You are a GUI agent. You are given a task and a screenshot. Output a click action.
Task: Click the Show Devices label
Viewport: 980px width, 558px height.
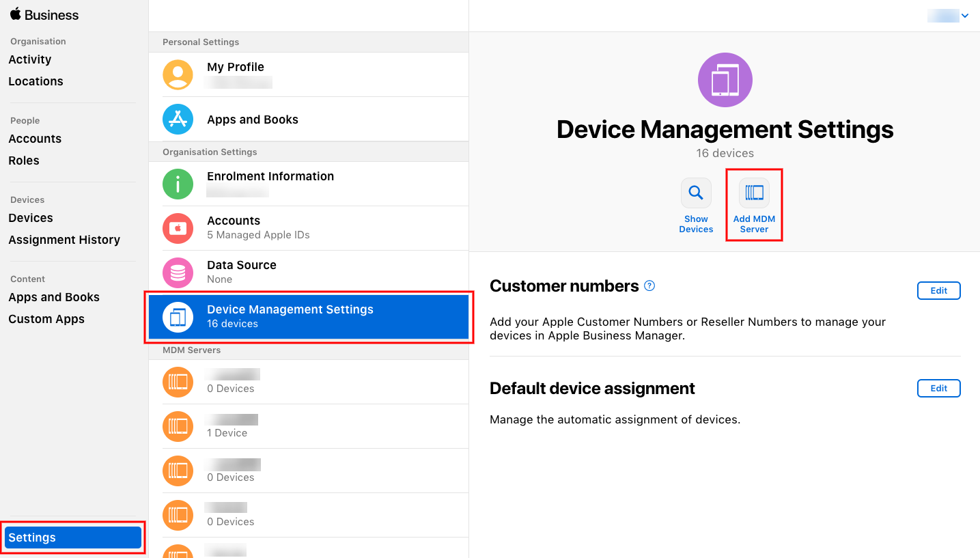click(696, 224)
